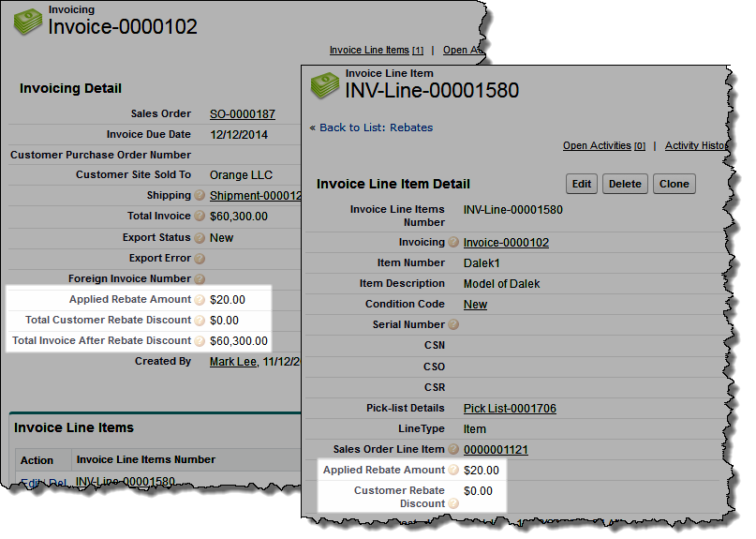
Task: Jump to Invoice Line Items related list link
Action: (x=369, y=51)
